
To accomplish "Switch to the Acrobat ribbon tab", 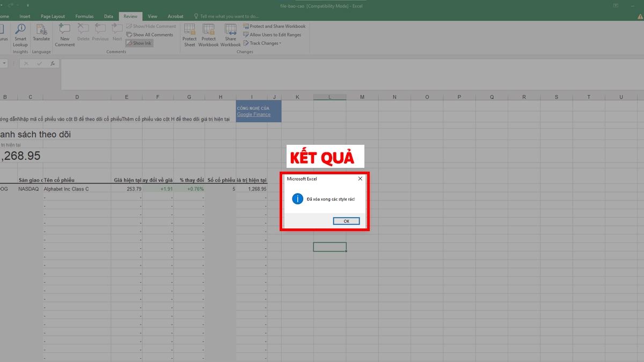I will [x=175, y=16].
